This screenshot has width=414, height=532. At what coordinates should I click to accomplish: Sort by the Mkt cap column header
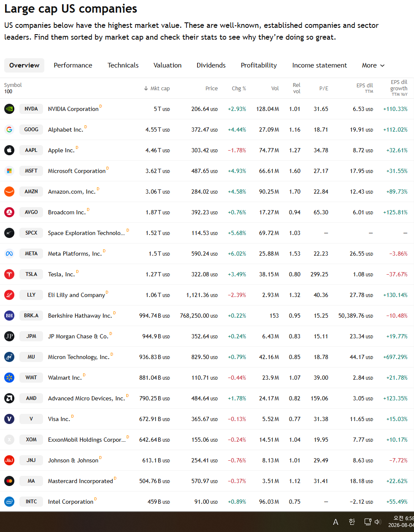pyautogui.click(x=157, y=89)
